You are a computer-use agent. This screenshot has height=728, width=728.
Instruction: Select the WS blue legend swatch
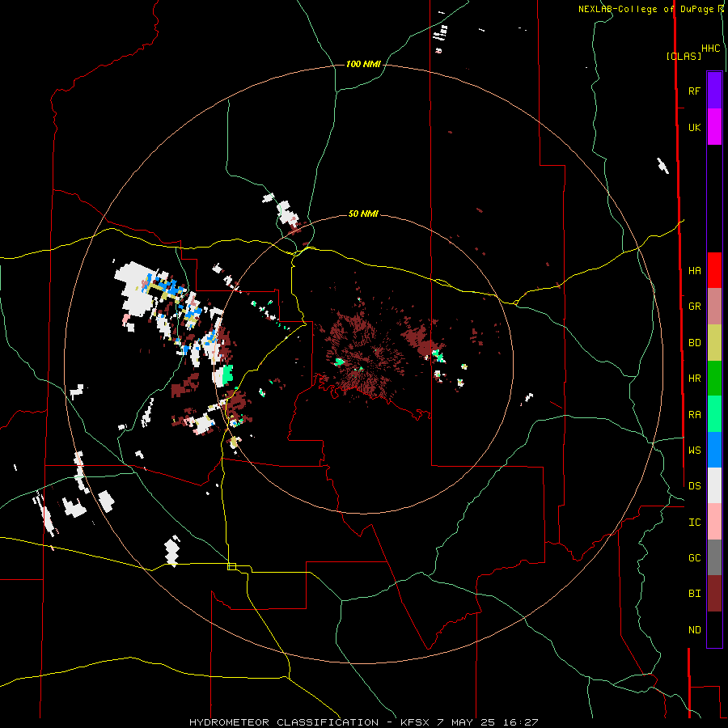click(714, 450)
